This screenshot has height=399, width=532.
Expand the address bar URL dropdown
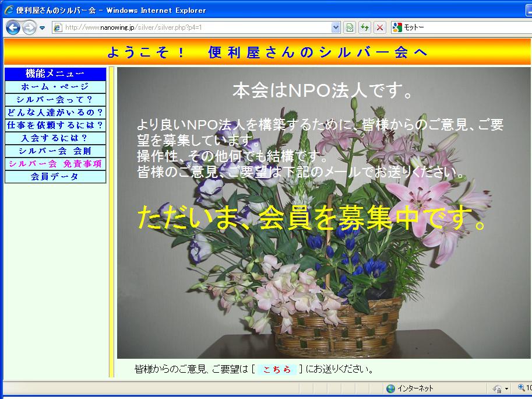tap(336, 27)
